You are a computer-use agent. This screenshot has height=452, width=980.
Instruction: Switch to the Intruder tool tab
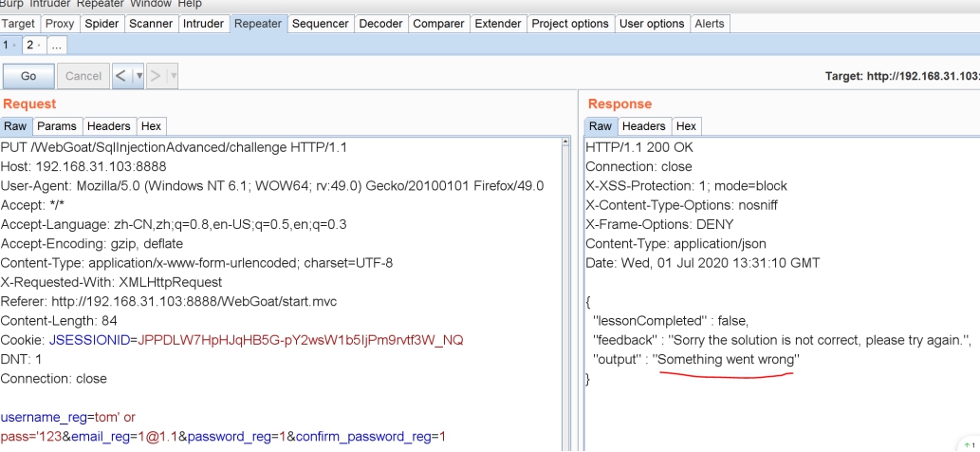coord(203,24)
